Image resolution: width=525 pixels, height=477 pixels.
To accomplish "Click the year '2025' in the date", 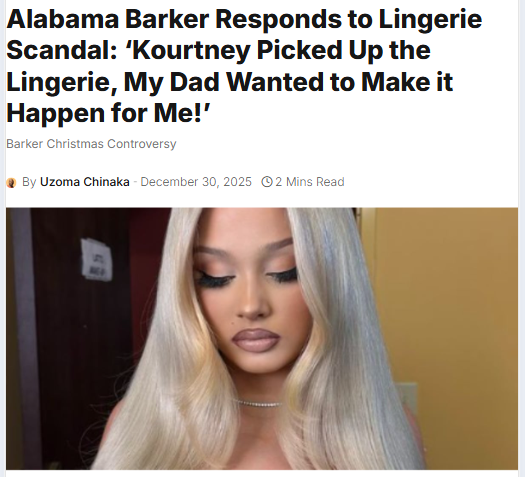I will (x=237, y=182).
